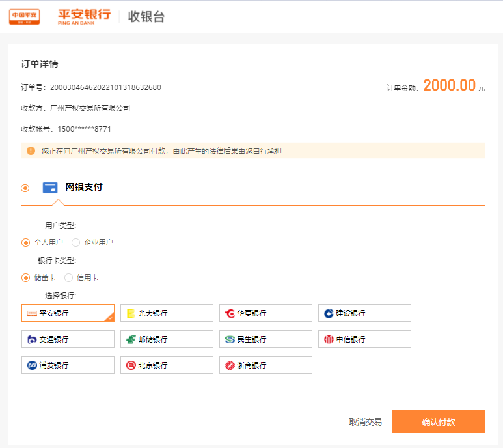Image resolution: width=503 pixels, height=448 pixels.
Task: Choose 建设银行 as payment bank
Action: point(364,313)
